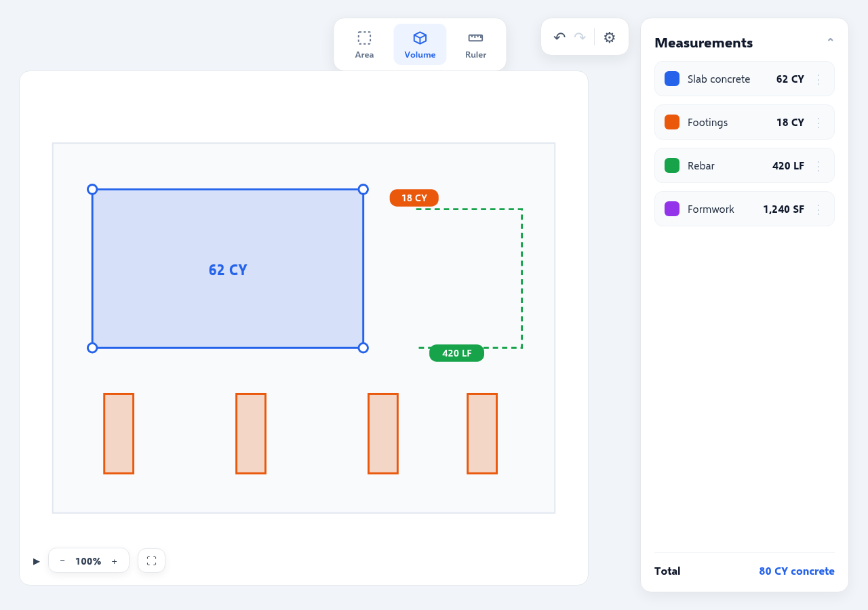Open options menu for Formwork

[x=818, y=209]
